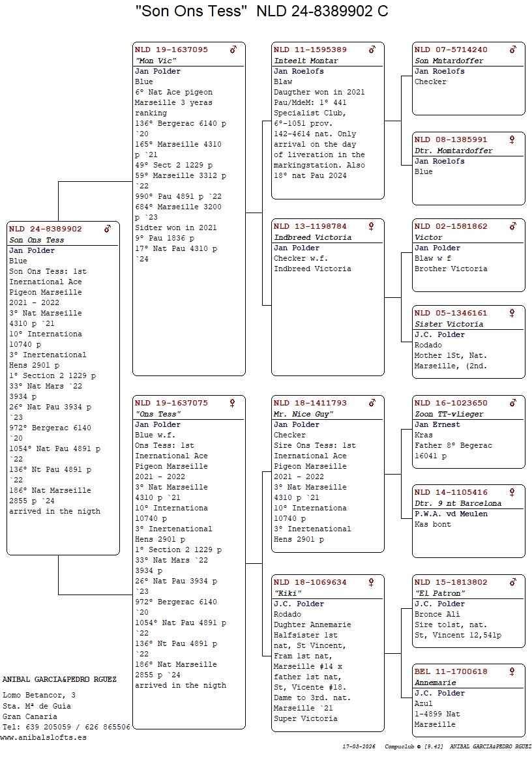
Task: Select the male symbol next to NLD 24-8389902
Action: 108,229
